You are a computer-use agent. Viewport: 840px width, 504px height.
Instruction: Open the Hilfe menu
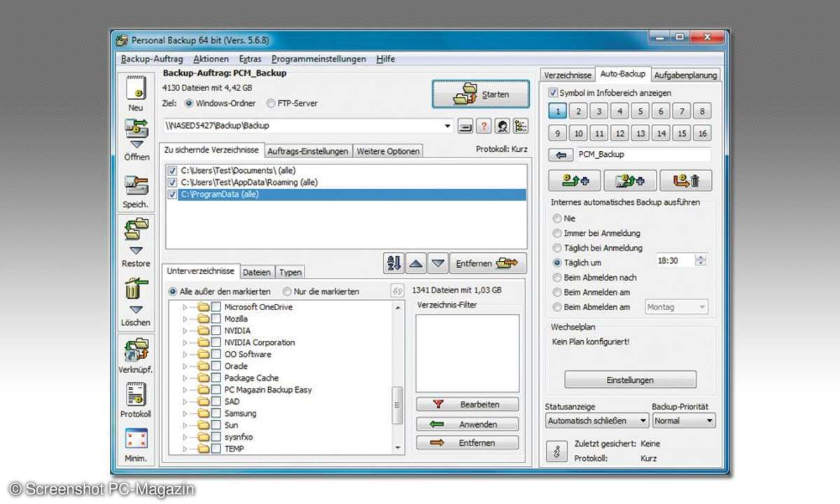click(x=386, y=59)
